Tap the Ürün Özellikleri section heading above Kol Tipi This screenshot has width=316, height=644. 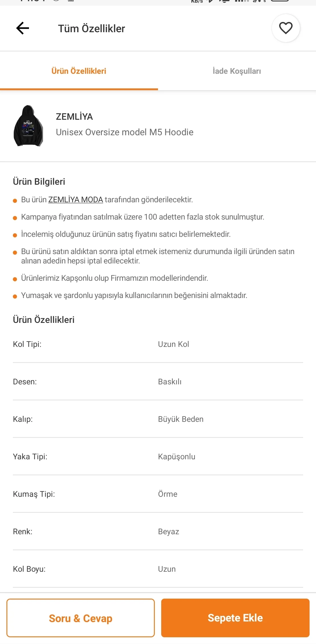coord(44,320)
